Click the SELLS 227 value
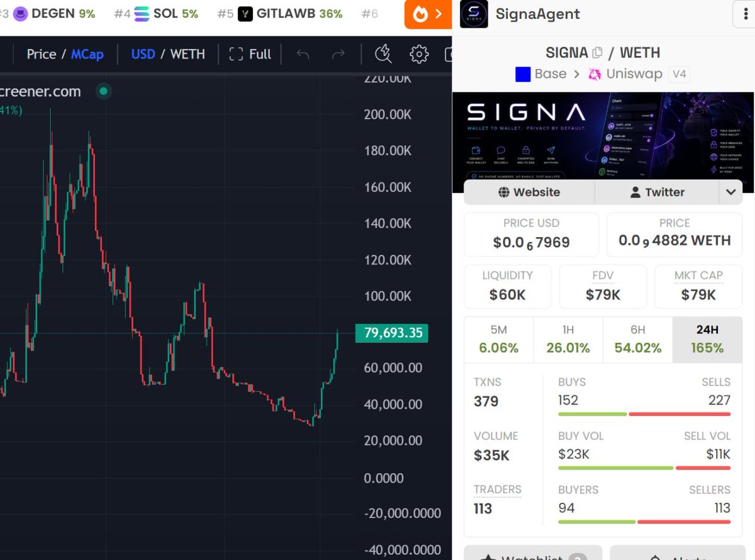The height and width of the screenshot is (560, 755). point(719,400)
